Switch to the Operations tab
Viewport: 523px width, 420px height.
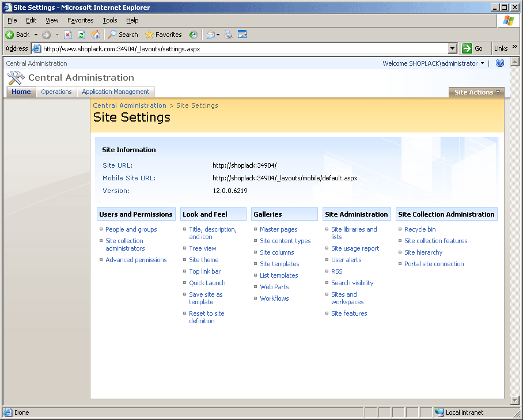click(x=56, y=92)
